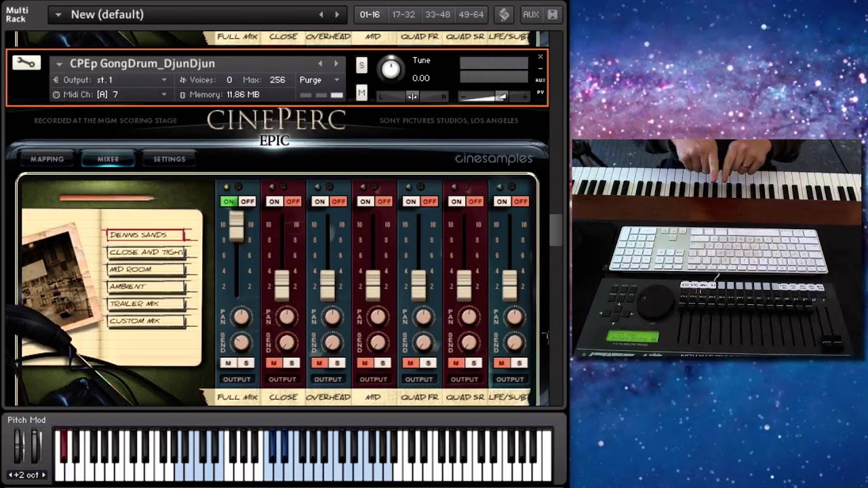868x488 pixels.
Task: Open the CPEp GongDrum_DjunDjun instrument menu
Action: [59, 64]
